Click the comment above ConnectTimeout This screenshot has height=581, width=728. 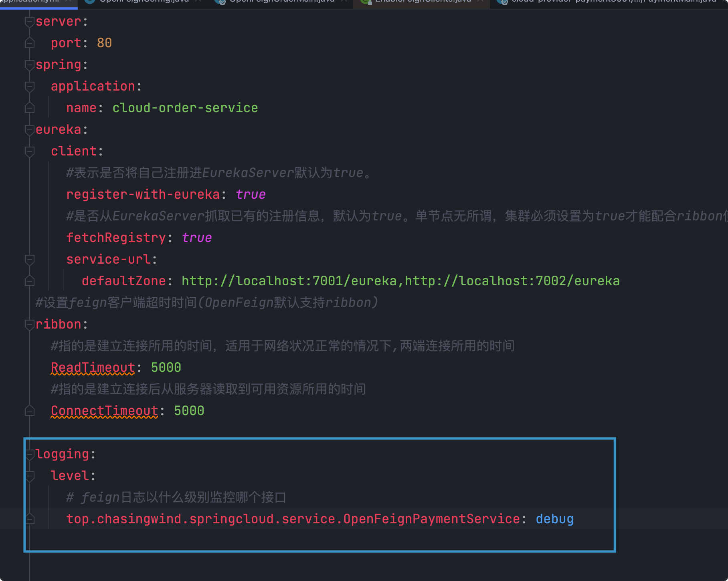(208, 389)
